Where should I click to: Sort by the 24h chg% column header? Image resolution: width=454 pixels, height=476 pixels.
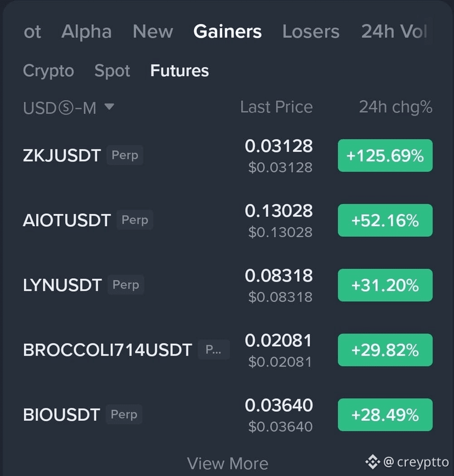coord(396,107)
